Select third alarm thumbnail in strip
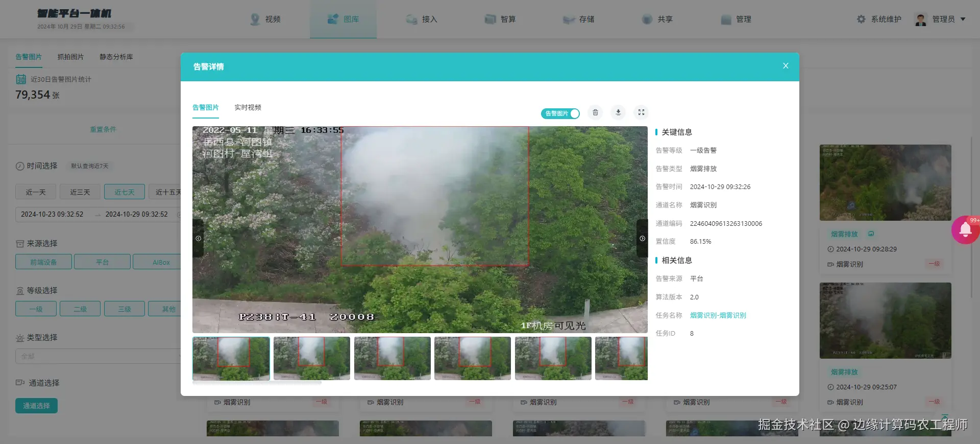980x444 pixels. click(393, 358)
